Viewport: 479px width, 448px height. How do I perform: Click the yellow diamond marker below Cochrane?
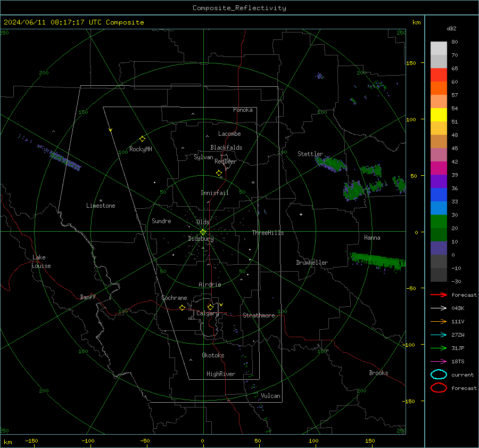click(x=182, y=308)
